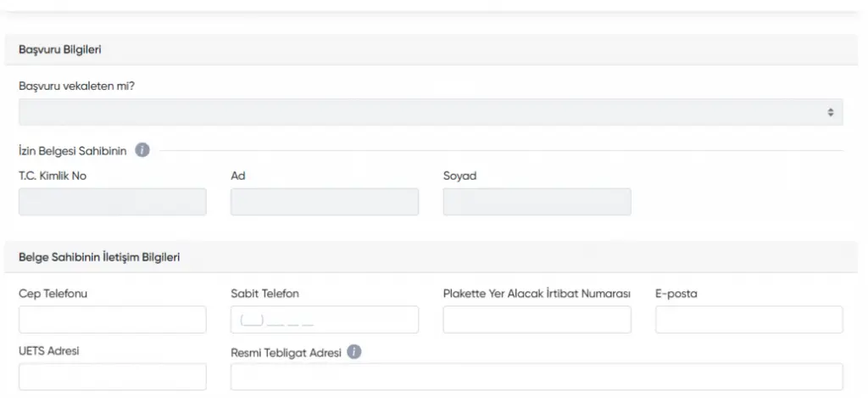Click the "Soyad" label text
This screenshot has height=398, width=868.
pos(459,176)
